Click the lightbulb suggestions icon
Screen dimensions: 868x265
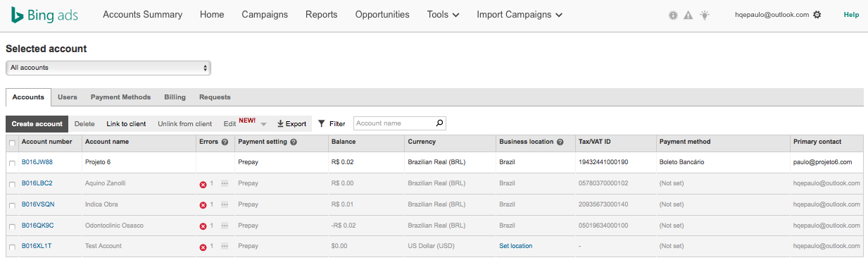(x=705, y=15)
